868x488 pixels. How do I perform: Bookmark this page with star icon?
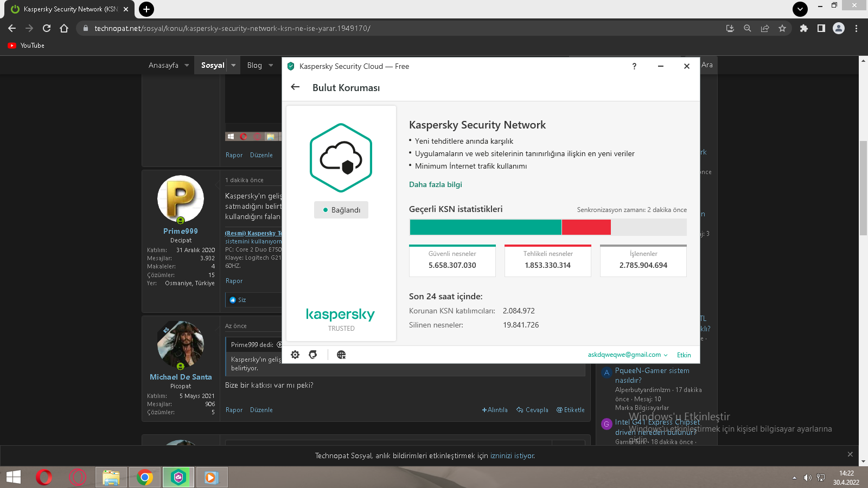coord(782,28)
